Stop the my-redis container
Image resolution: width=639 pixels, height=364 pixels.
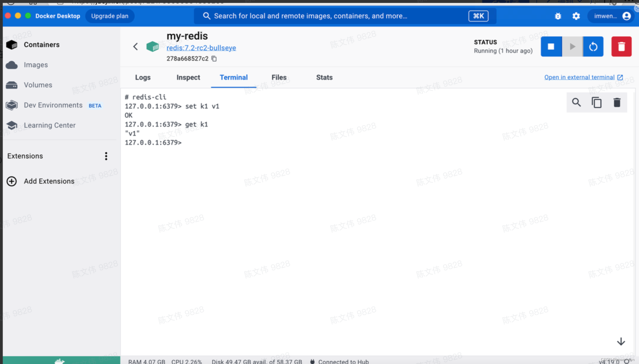[x=551, y=47]
